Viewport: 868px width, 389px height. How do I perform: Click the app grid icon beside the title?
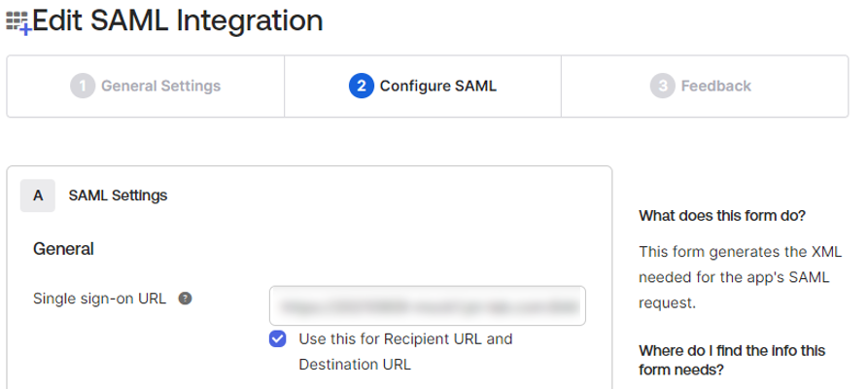pos(17,20)
